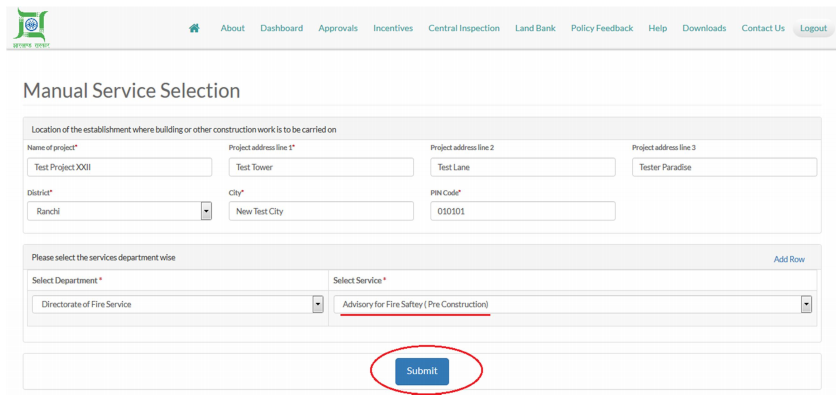Click the Logout button

[x=813, y=28]
